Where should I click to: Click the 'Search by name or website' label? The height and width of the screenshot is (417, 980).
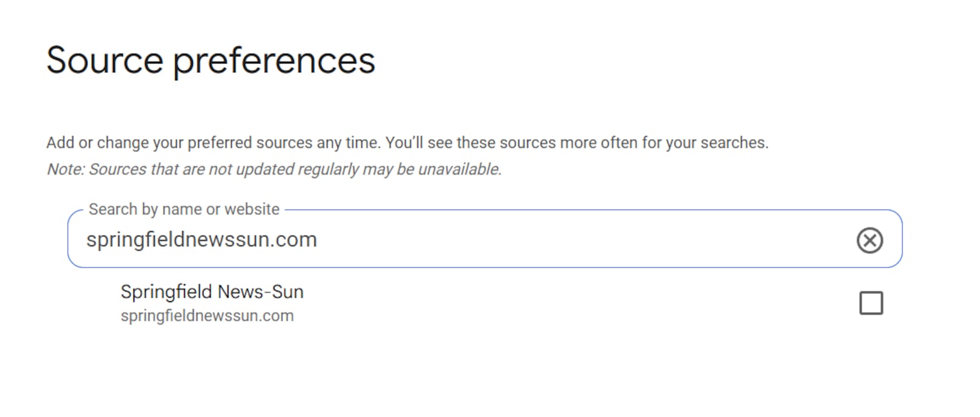184,209
